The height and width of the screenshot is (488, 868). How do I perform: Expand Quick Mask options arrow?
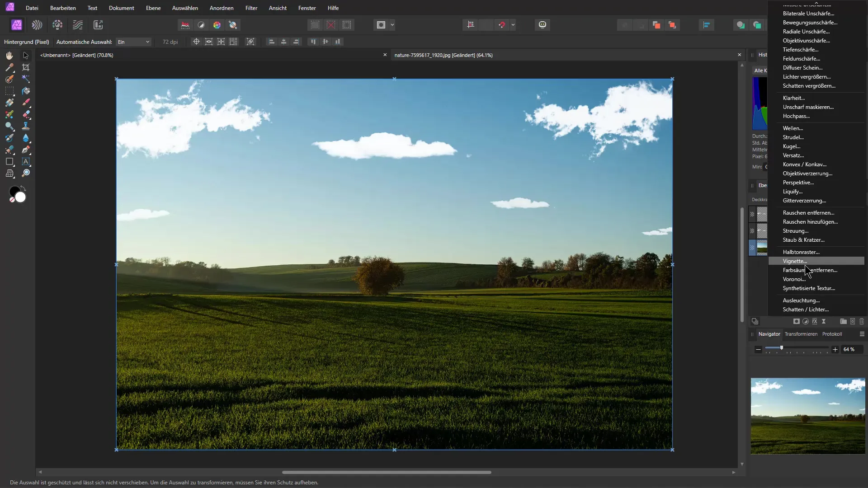tap(392, 25)
